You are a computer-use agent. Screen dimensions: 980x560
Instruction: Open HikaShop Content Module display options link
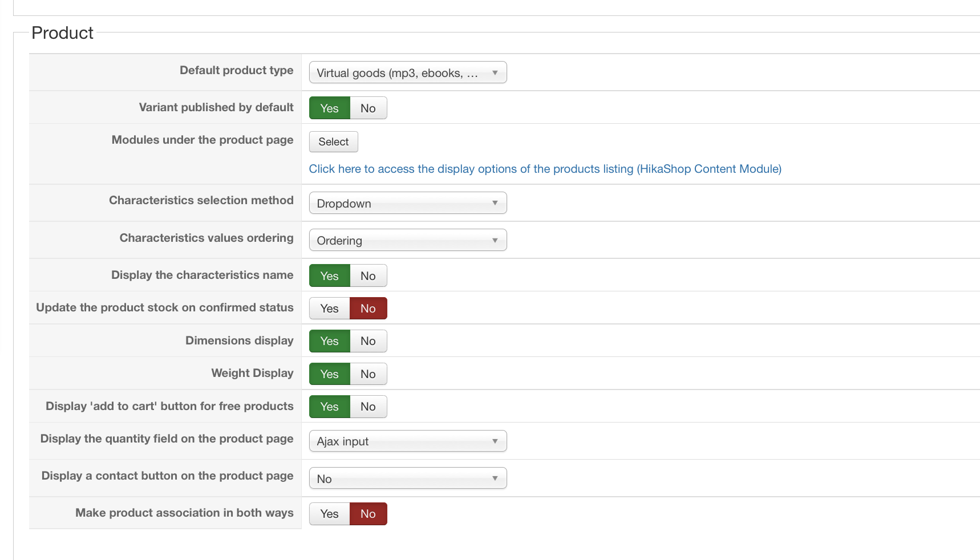click(545, 169)
